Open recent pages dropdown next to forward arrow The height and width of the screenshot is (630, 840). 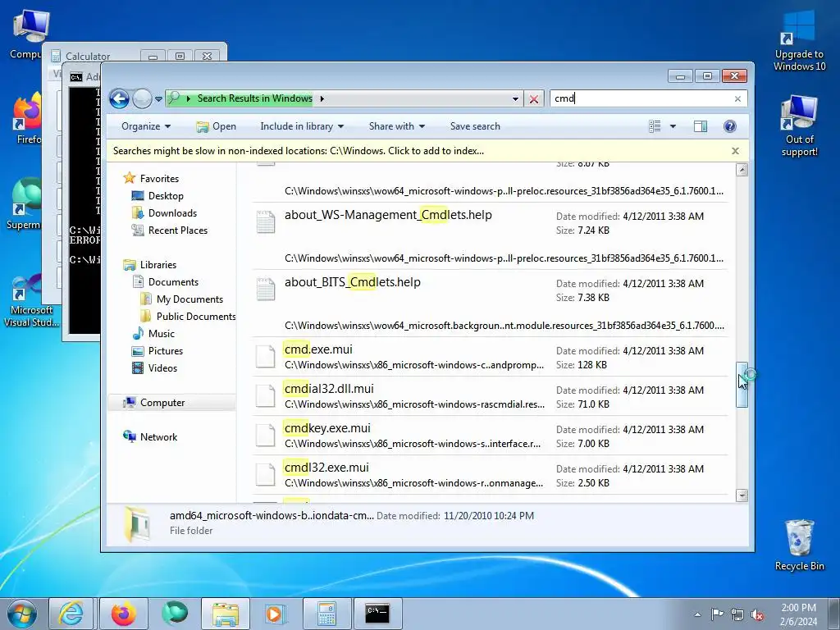(158, 99)
